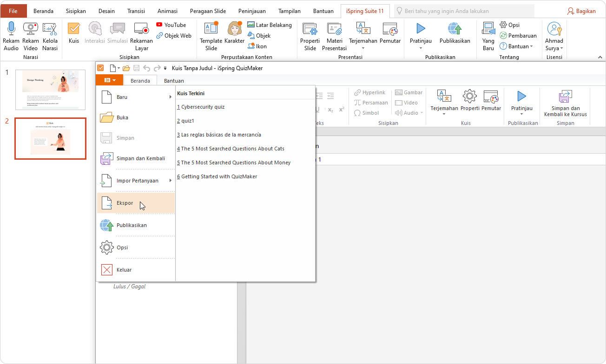Image resolution: width=606 pixels, height=364 pixels.
Task: Switch to the Peragaan Slide tab
Action: [209, 11]
